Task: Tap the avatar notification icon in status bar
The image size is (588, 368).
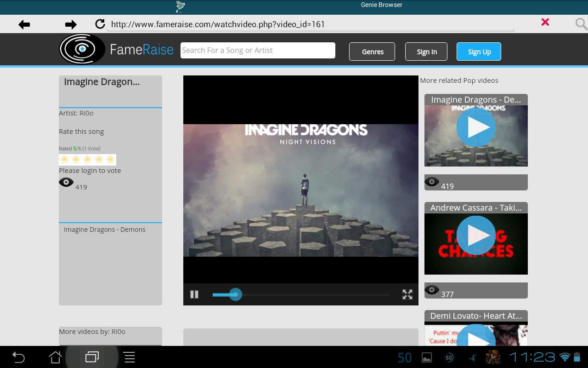Action: pos(493,357)
